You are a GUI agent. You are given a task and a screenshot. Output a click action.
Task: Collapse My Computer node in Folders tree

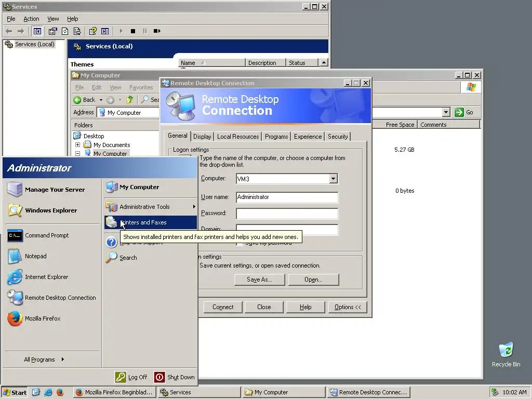point(78,154)
